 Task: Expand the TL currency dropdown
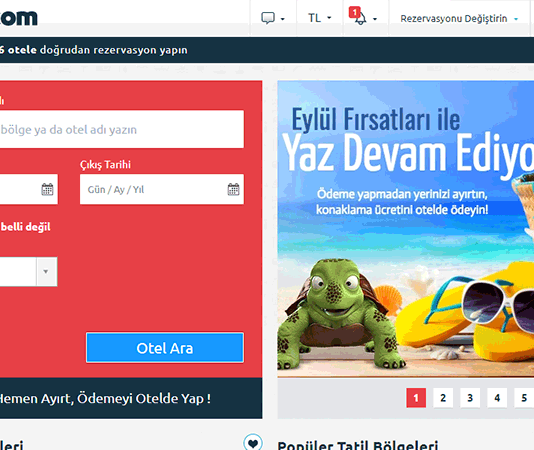pyautogui.click(x=319, y=18)
